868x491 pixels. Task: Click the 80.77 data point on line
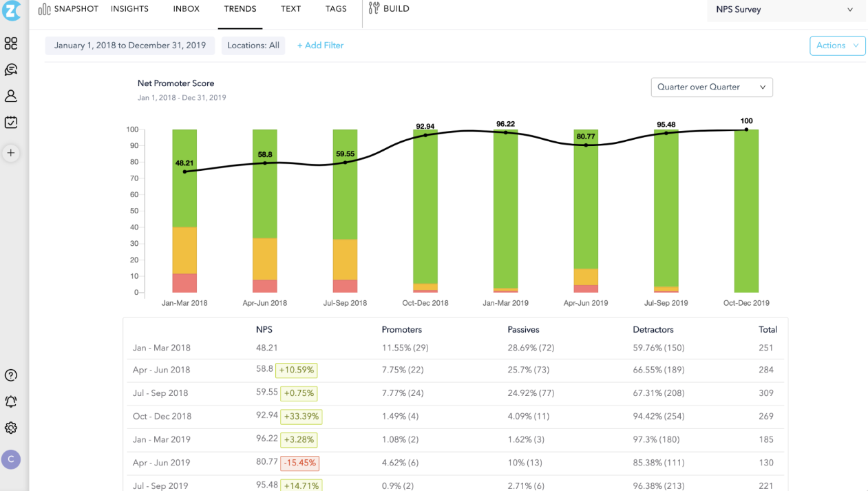tap(586, 145)
